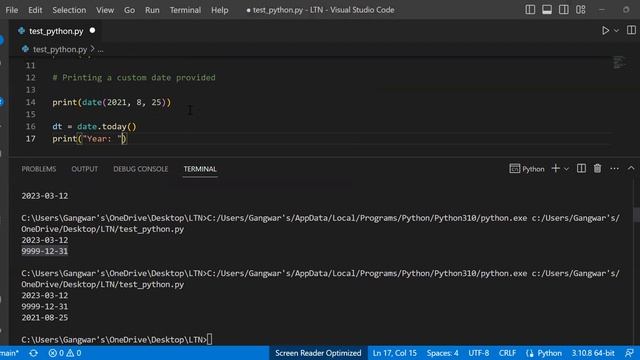Open Customize Layout icon in title bar
The width and height of the screenshot is (640, 360).
click(x=581, y=10)
